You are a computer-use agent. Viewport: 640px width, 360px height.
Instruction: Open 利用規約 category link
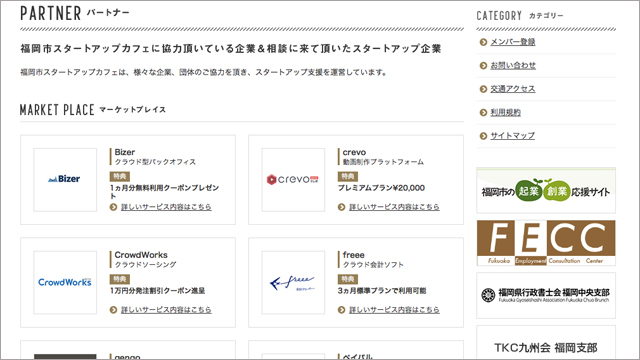505,112
